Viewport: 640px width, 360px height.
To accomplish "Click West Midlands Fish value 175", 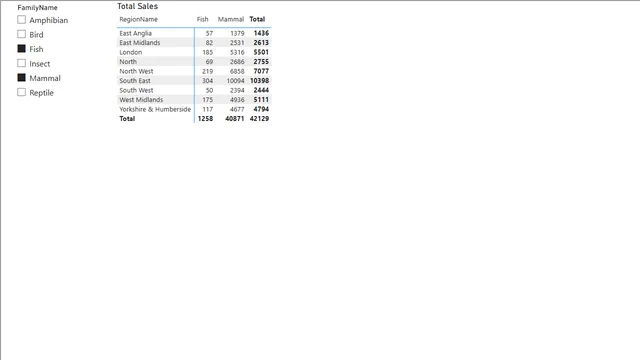I will pos(208,100).
